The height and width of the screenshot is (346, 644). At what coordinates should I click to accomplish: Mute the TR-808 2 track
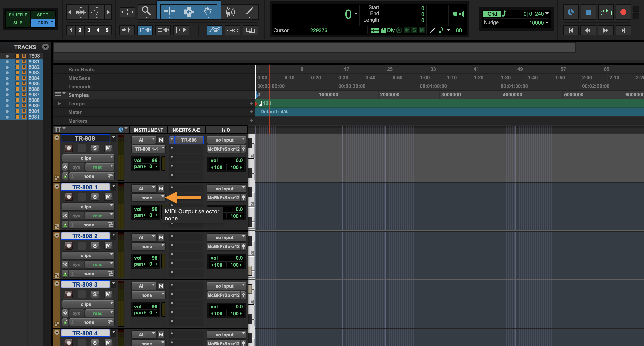tap(108, 246)
